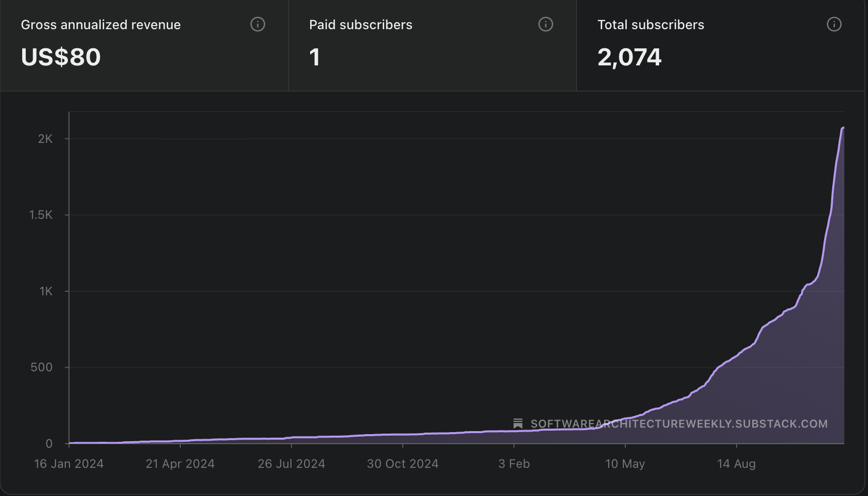Select the Gross annualized revenue card title

(101, 25)
